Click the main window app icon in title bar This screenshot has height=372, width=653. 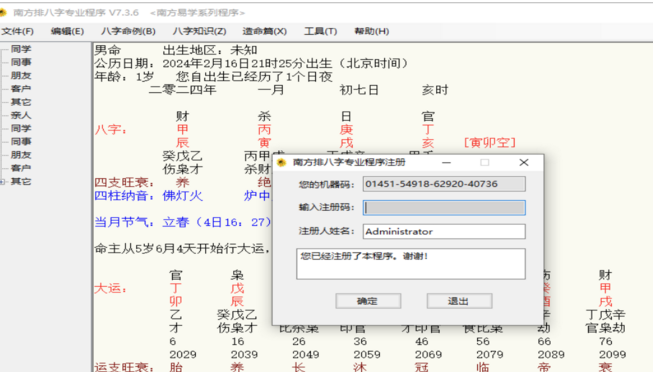tap(3, 12)
